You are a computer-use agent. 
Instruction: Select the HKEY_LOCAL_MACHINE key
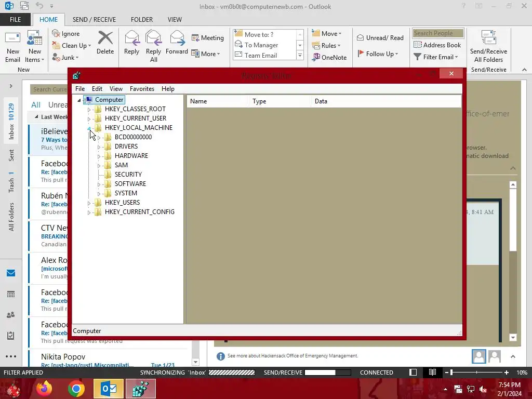point(138,128)
